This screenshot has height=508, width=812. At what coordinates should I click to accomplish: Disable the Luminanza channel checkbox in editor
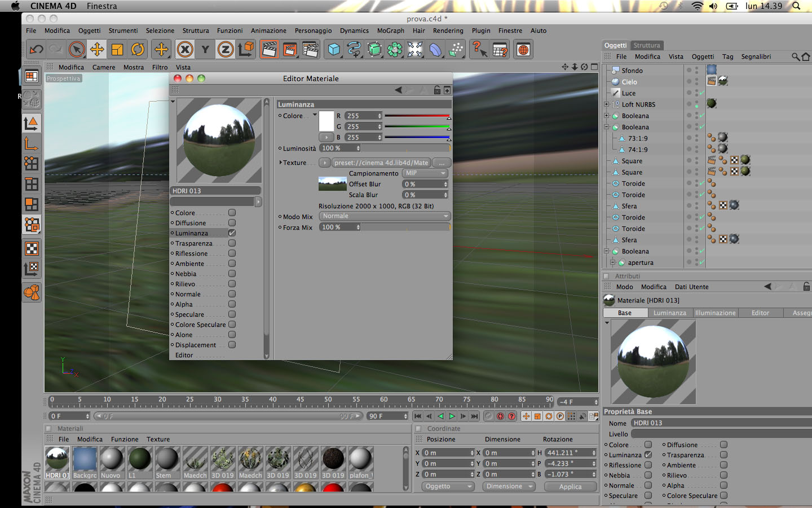point(232,233)
